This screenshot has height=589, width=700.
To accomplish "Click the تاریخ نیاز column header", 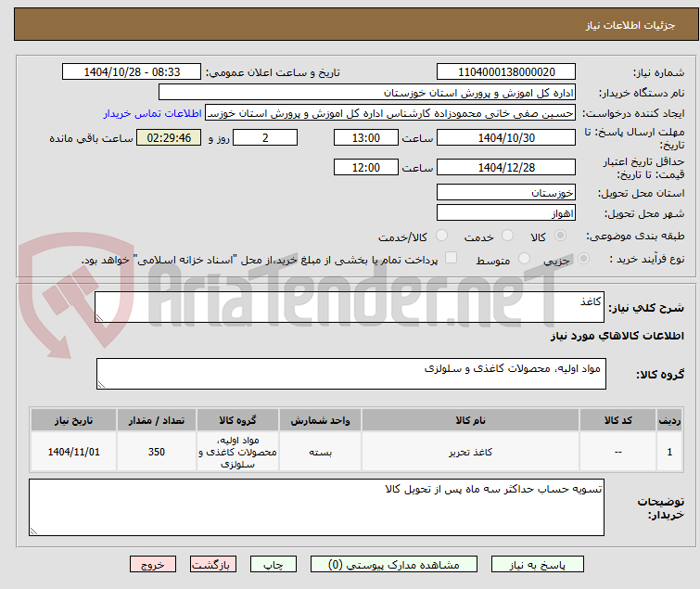I will (x=73, y=420).
